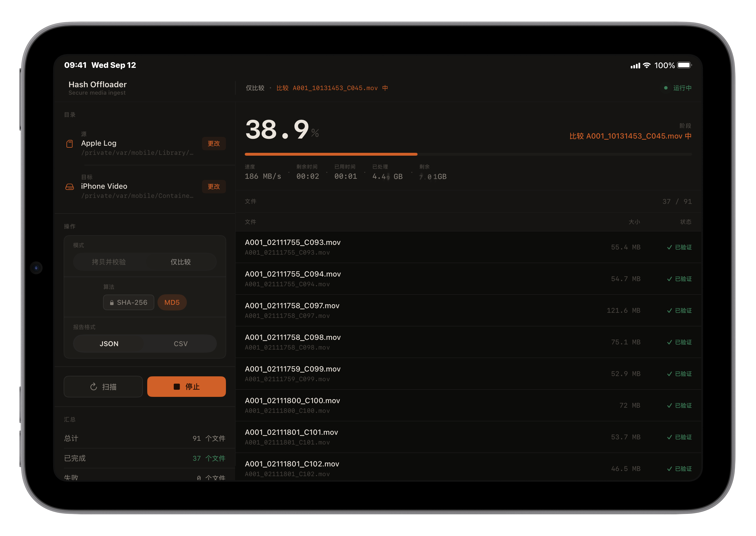Open the A001_02111801_C101.mov row
Viewport: 756px width, 536px height.
tap(468, 437)
